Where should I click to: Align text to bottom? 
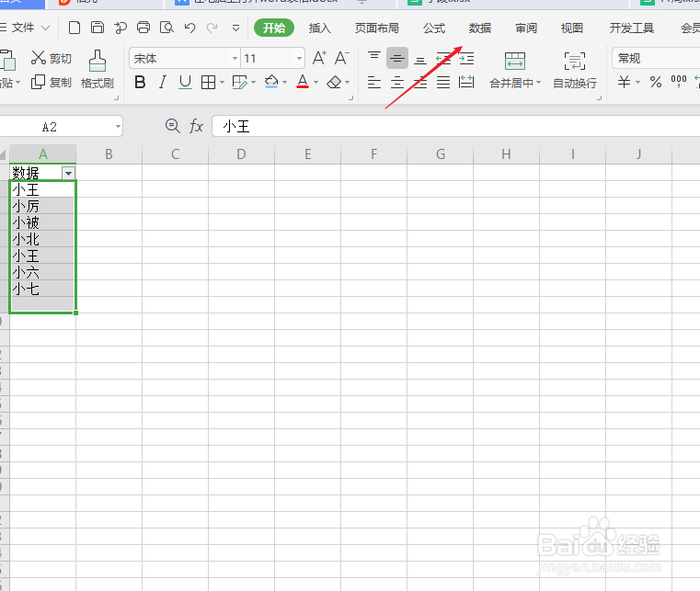click(x=420, y=59)
